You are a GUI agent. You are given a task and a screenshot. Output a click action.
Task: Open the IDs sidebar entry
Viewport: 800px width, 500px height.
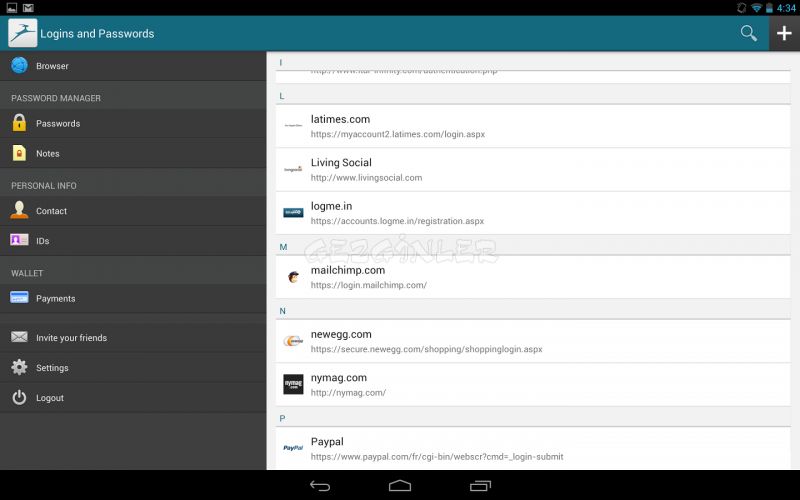133,240
